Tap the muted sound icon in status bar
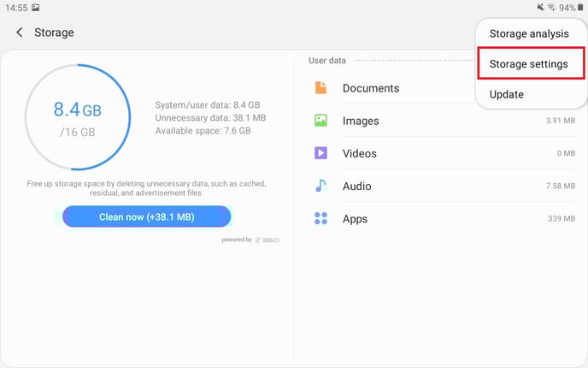 click(x=540, y=7)
